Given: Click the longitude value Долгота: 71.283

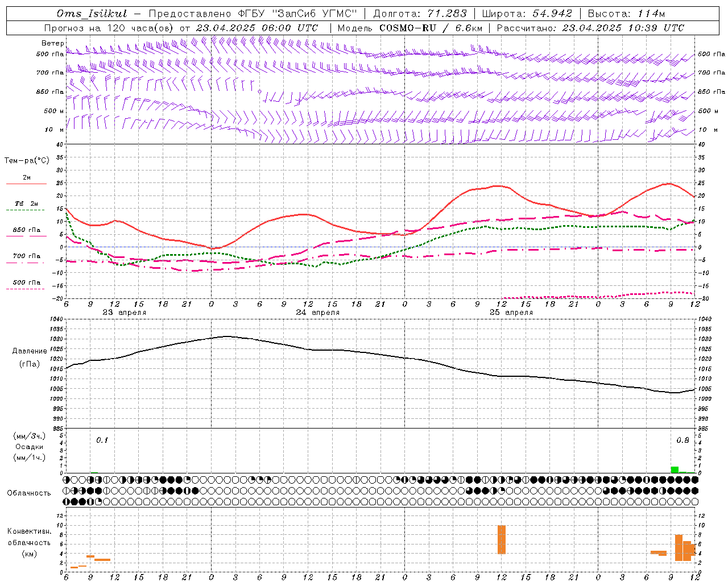Looking at the screenshot, I should coord(420,14).
